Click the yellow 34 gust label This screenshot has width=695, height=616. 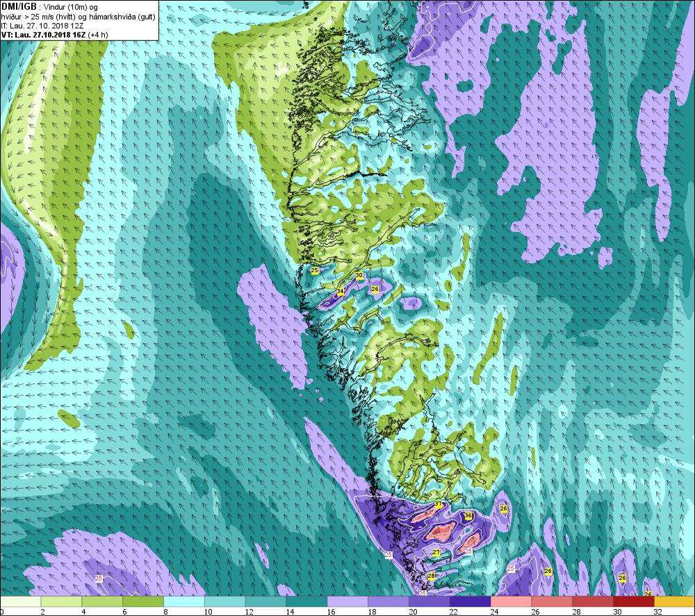(340, 292)
